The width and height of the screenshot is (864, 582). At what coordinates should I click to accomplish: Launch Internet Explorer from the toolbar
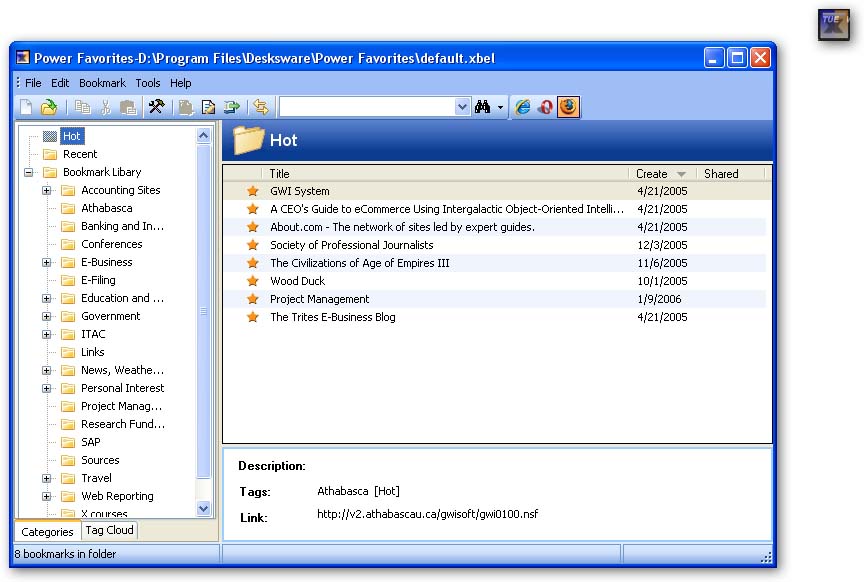coord(523,107)
